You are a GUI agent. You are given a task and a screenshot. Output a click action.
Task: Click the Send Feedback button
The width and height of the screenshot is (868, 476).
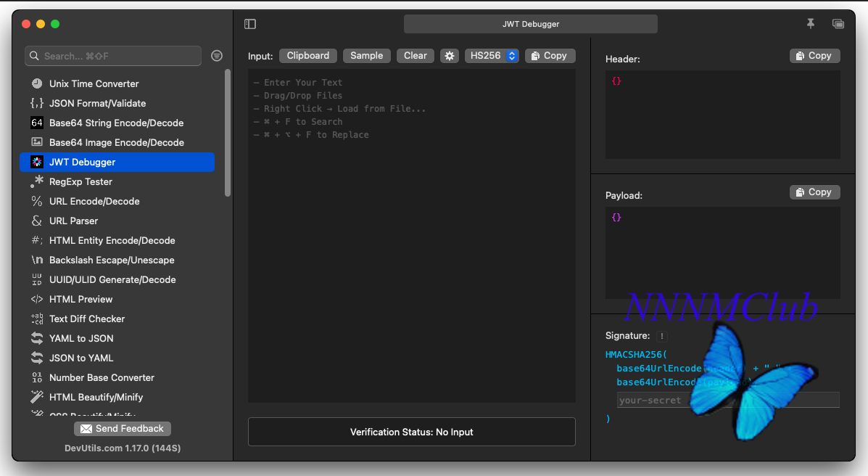[123, 429]
